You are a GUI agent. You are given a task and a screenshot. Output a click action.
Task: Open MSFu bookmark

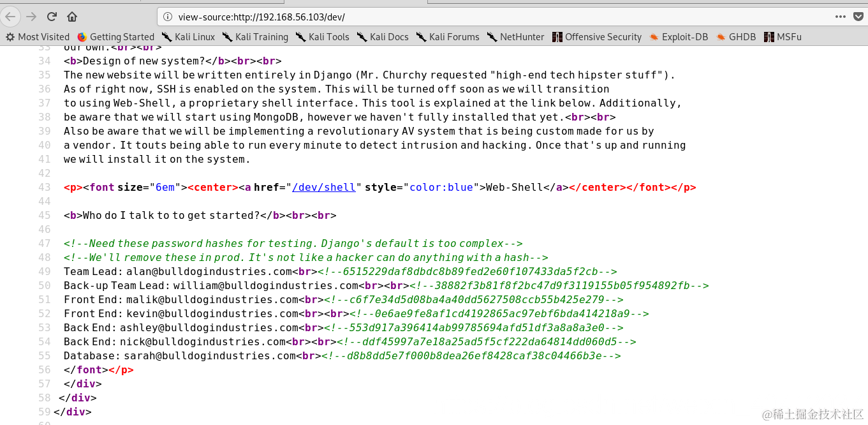tap(783, 37)
